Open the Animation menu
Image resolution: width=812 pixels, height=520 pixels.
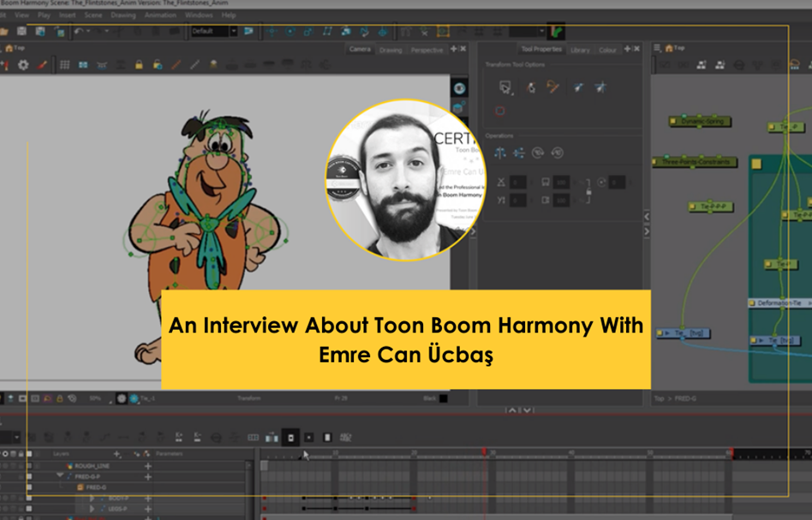tap(160, 15)
